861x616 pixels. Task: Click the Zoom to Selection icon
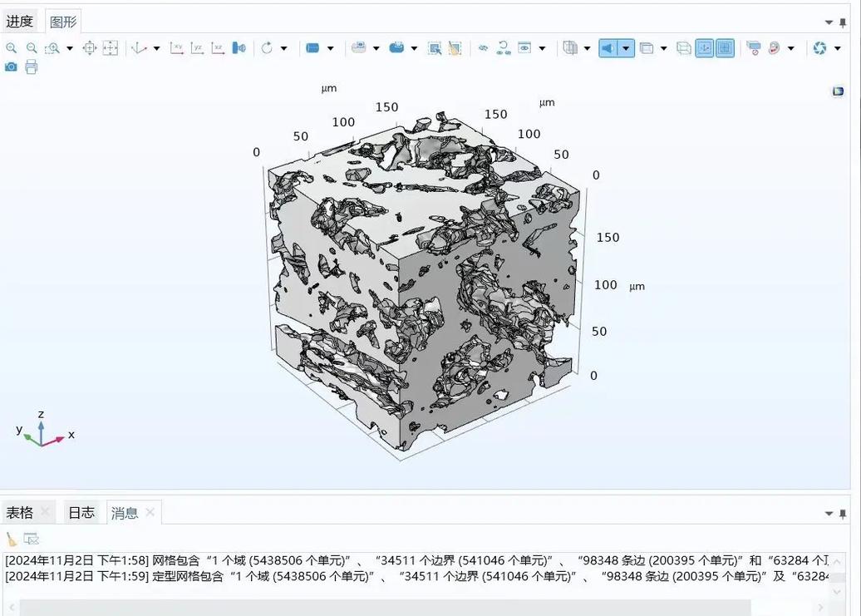90,48
